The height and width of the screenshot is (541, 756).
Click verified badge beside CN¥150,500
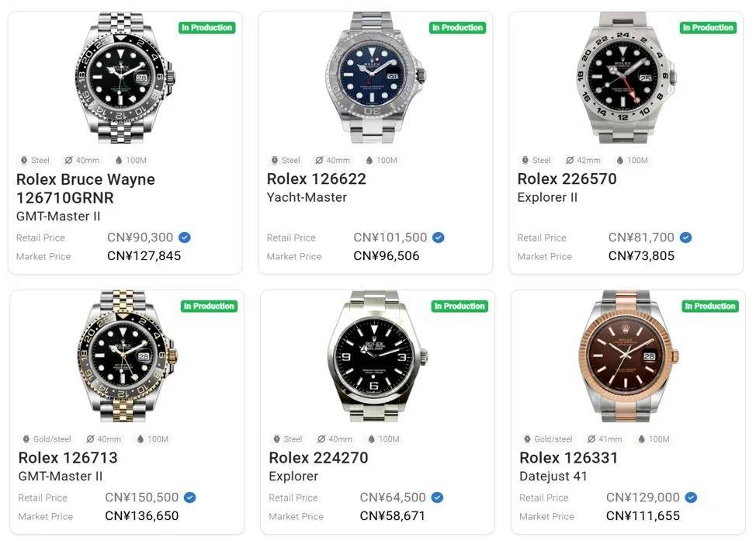[x=190, y=497]
